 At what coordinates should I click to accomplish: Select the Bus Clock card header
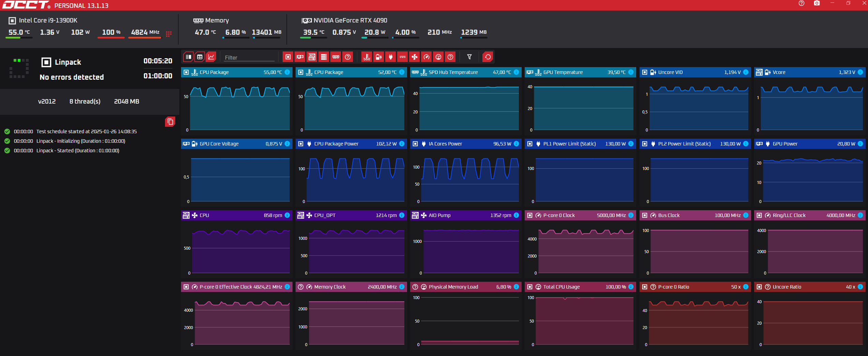pyautogui.click(x=695, y=215)
